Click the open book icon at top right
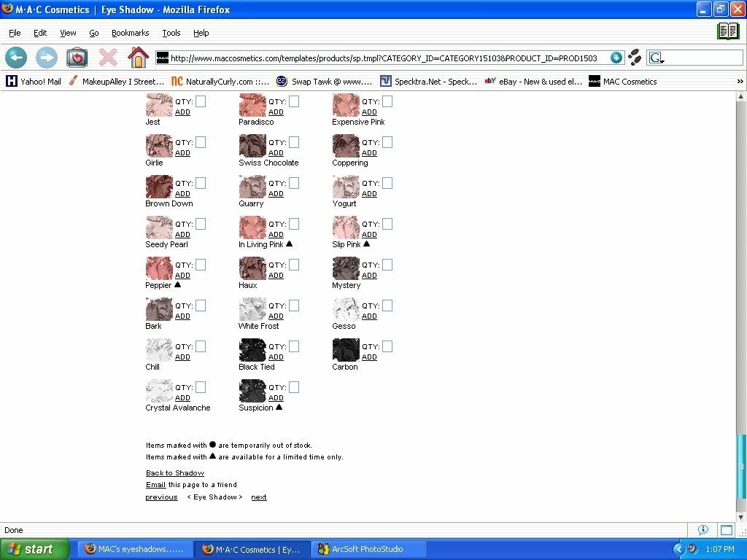 (728, 31)
